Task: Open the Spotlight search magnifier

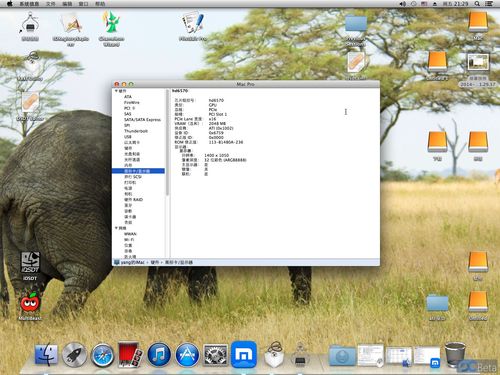Action: pyautogui.click(x=477, y=4)
